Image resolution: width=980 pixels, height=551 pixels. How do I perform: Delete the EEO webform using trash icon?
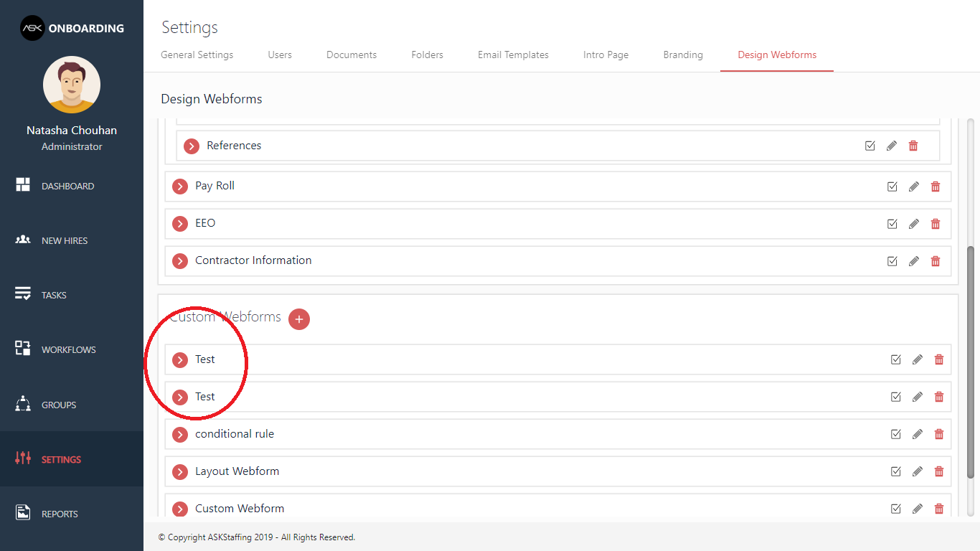coord(936,223)
